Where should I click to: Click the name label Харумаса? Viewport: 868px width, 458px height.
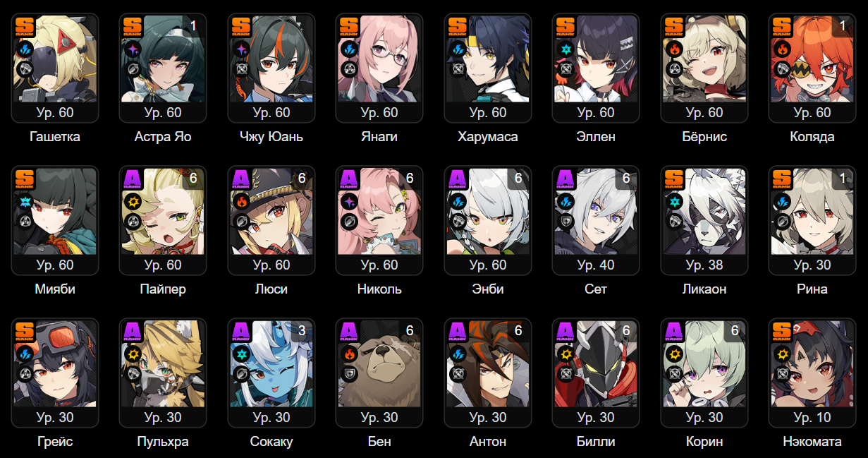(x=488, y=136)
